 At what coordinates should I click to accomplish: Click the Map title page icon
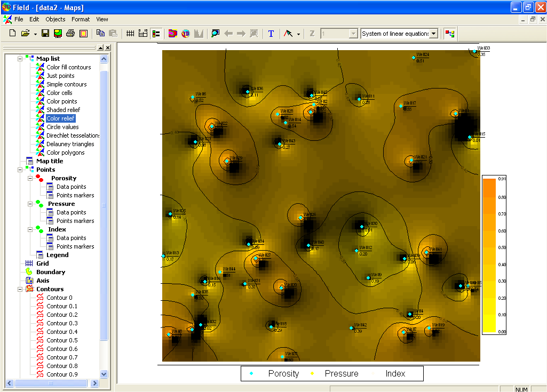tap(30, 161)
